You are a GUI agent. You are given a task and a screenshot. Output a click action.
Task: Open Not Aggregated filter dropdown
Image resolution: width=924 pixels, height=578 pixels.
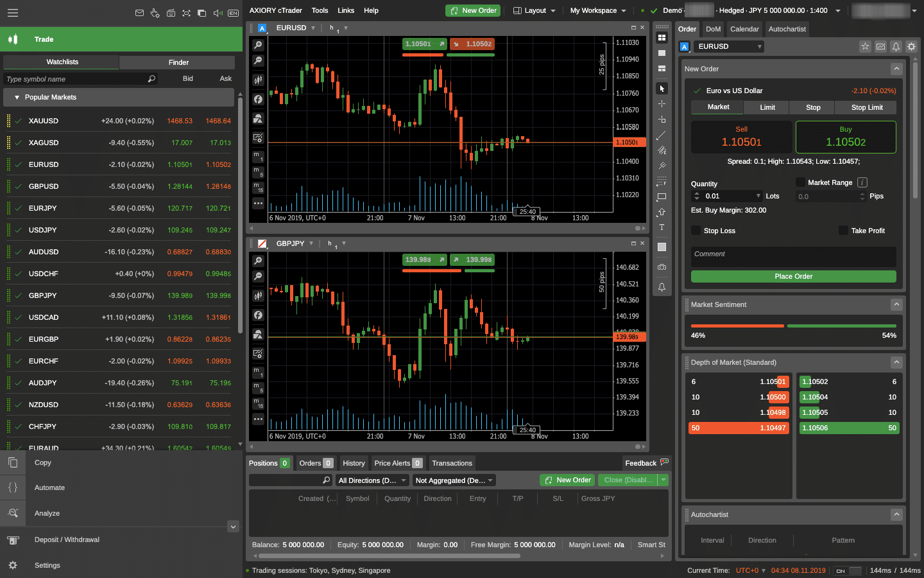454,480
